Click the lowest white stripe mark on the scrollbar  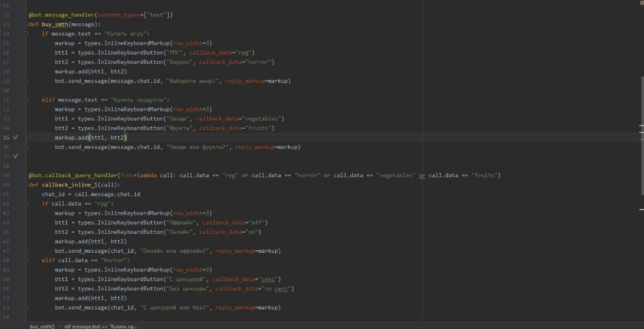(x=641, y=210)
